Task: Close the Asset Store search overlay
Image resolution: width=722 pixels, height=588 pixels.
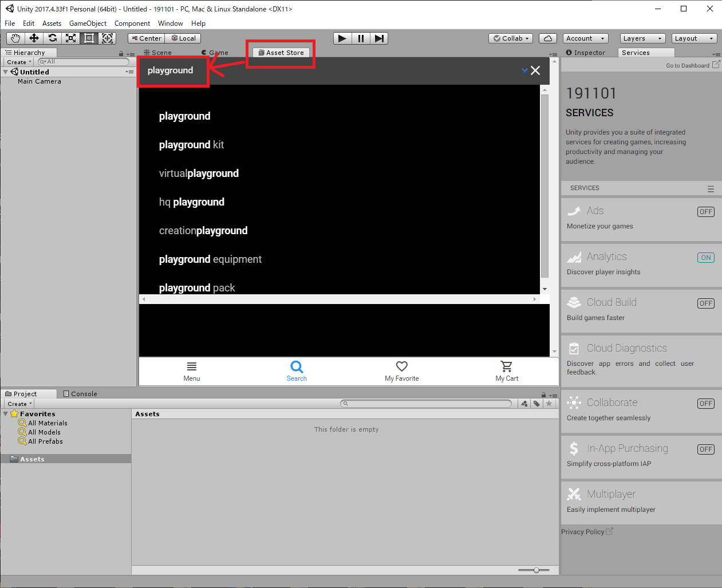Action: point(535,70)
